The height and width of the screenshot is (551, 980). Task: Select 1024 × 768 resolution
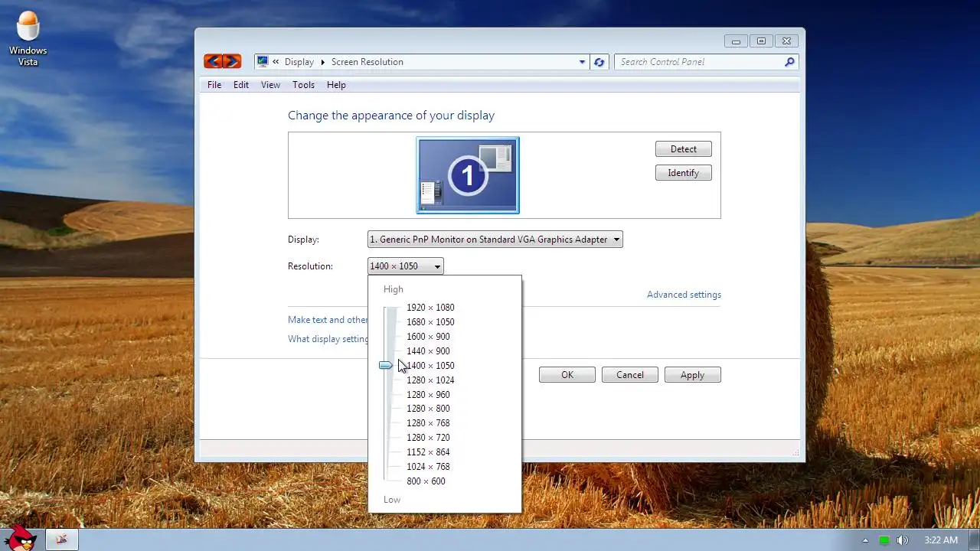pos(428,467)
